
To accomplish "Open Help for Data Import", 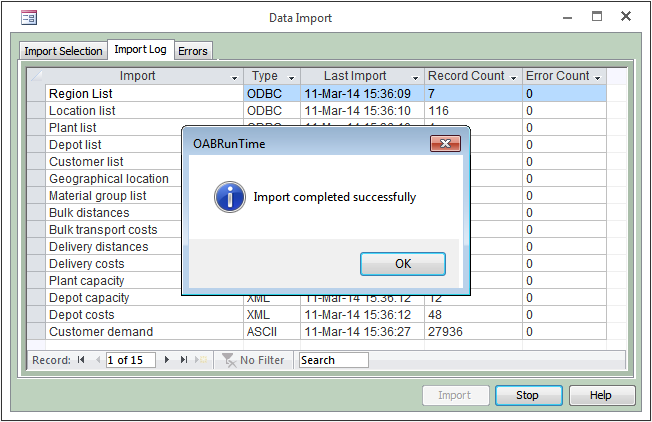I will coord(602,395).
